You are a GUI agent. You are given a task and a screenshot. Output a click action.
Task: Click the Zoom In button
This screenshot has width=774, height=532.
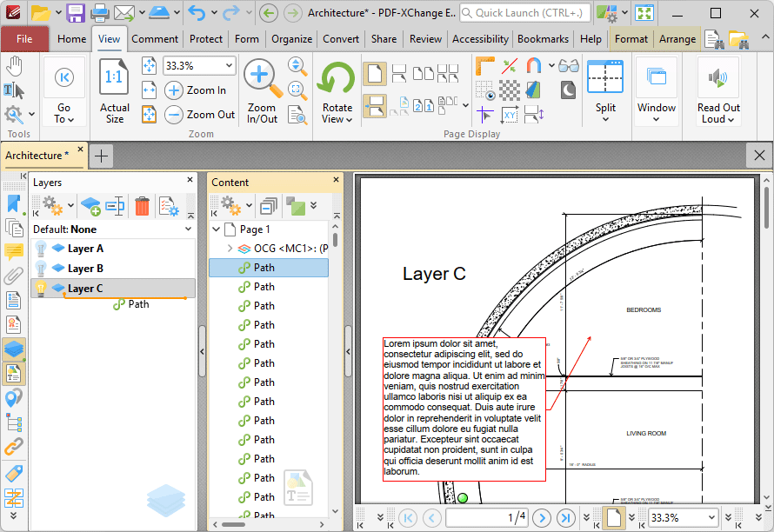pyautogui.click(x=196, y=90)
